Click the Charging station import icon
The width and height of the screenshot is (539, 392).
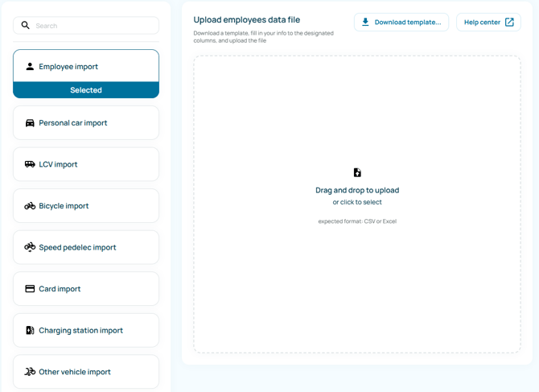pos(30,330)
